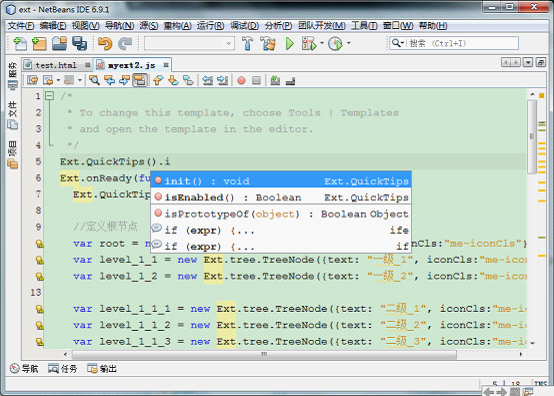The width and height of the screenshot is (554, 396).
Task: Select isPrototypeOf(object) completion item
Action: [x=281, y=214]
